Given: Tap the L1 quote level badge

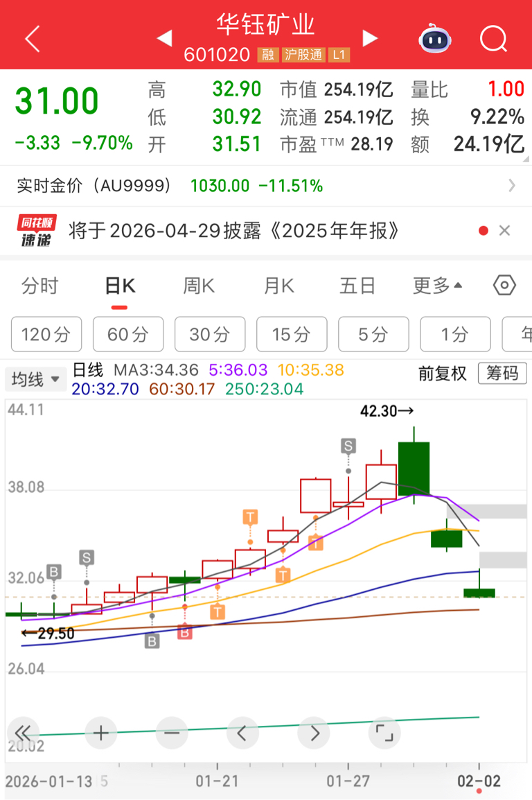Looking at the screenshot, I should coord(339,55).
